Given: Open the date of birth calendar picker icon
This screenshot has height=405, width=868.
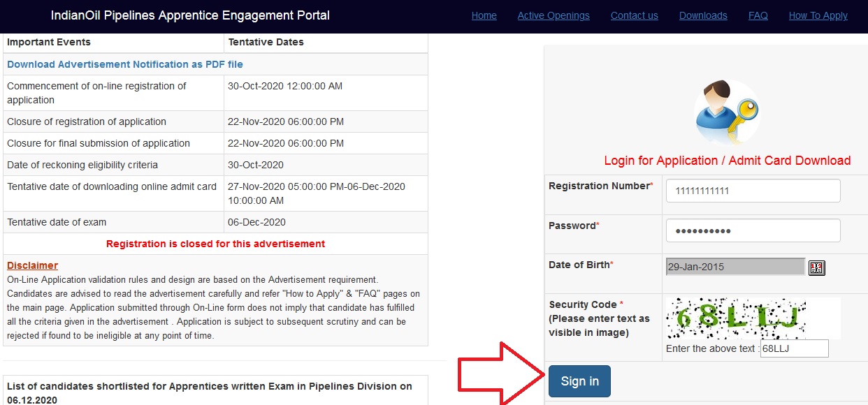Looking at the screenshot, I should pyautogui.click(x=817, y=267).
